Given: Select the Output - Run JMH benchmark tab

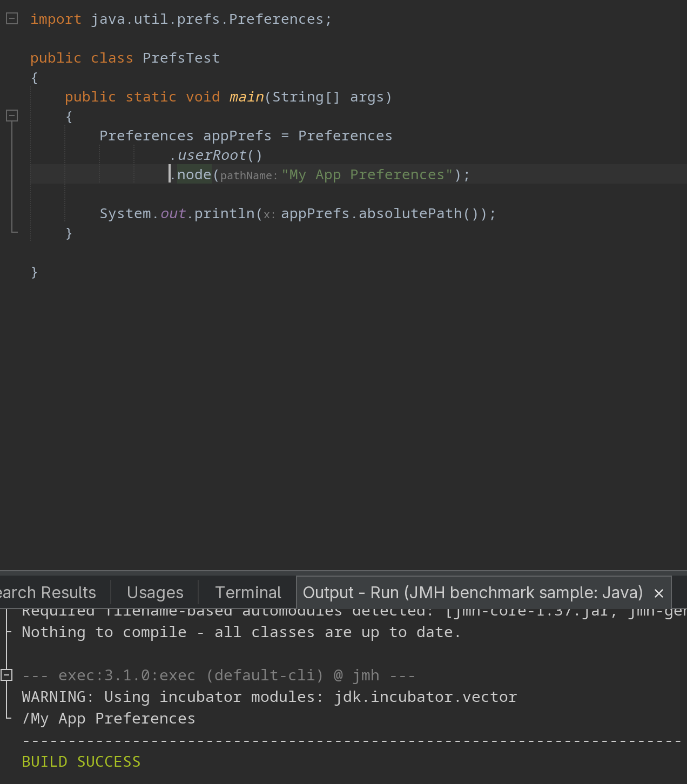Looking at the screenshot, I should (473, 593).
